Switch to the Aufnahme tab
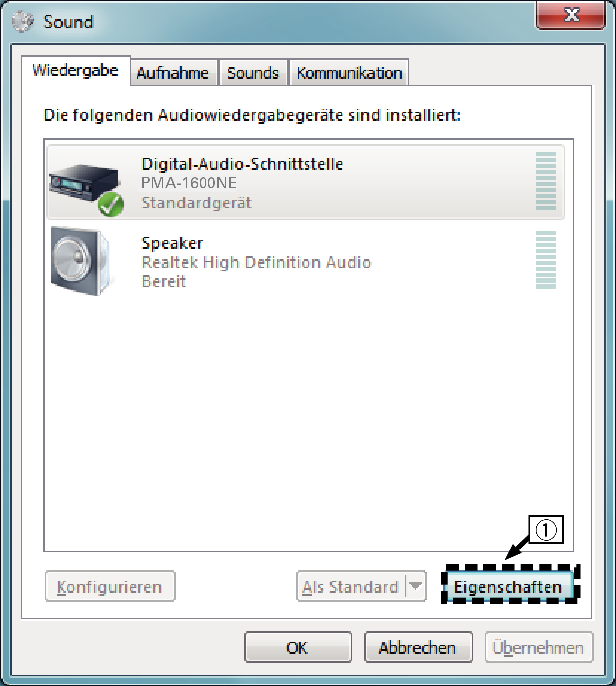The width and height of the screenshot is (616, 686). [x=173, y=73]
